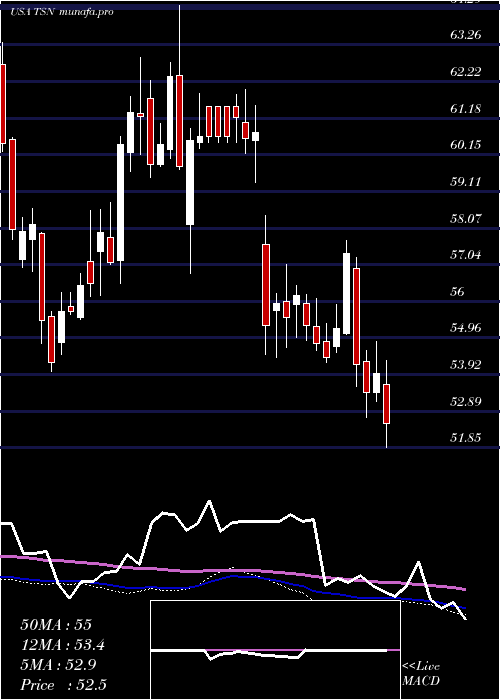Viewport: 500px width, 700px height.
Task: Click inside the MACD inset chart
Action: [x=275, y=650]
